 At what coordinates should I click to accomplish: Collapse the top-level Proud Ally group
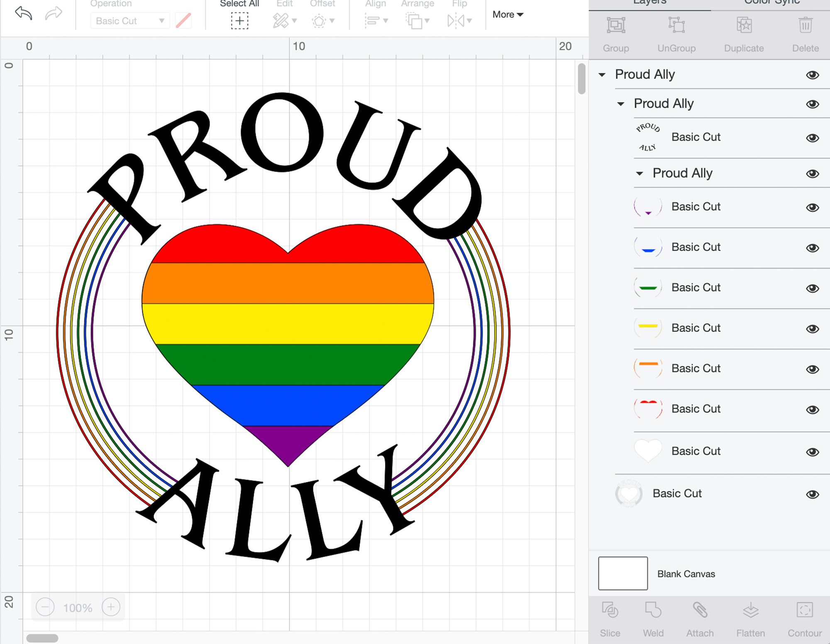[x=602, y=75]
